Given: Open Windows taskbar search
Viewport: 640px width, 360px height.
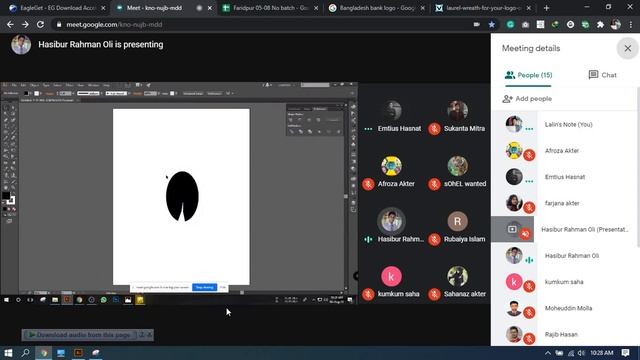Looking at the screenshot, I should tap(25, 353).
